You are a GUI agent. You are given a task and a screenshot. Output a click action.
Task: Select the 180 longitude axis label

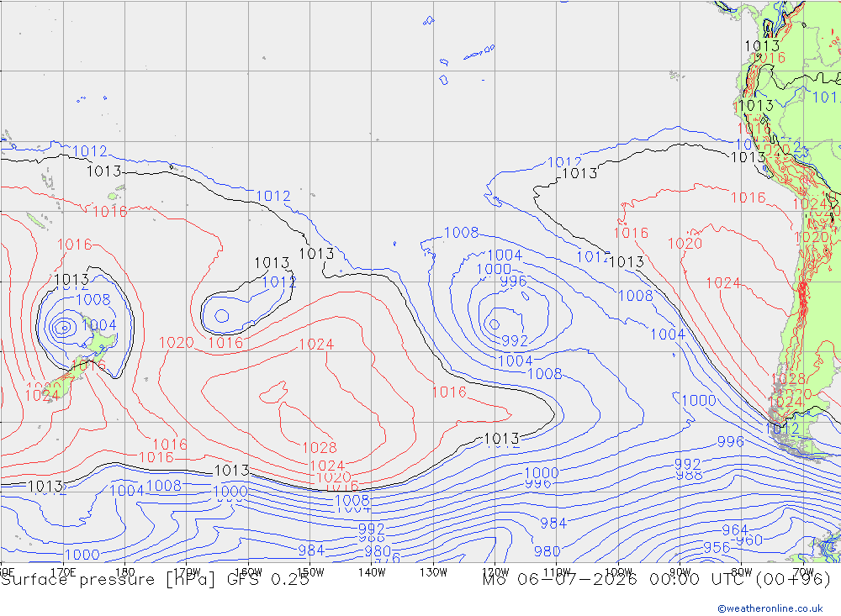[x=125, y=572]
